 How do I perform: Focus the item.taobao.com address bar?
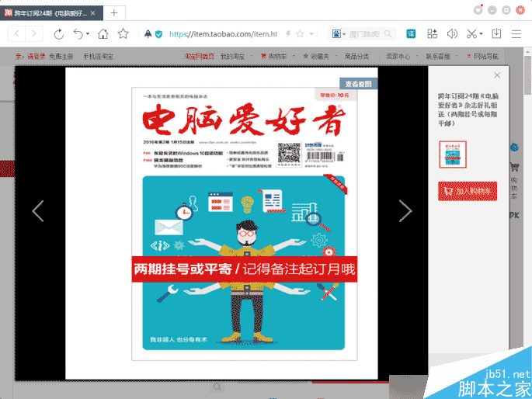pos(223,34)
